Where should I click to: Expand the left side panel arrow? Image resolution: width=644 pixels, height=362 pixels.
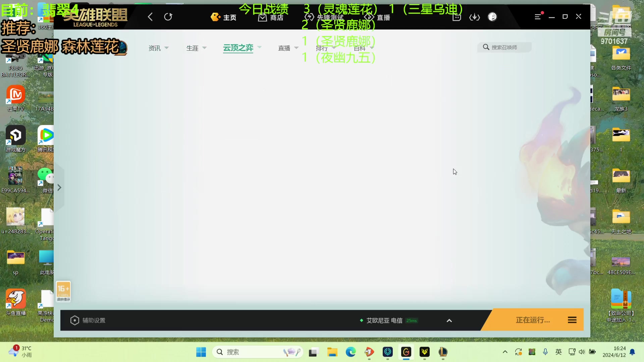[59, 187]
